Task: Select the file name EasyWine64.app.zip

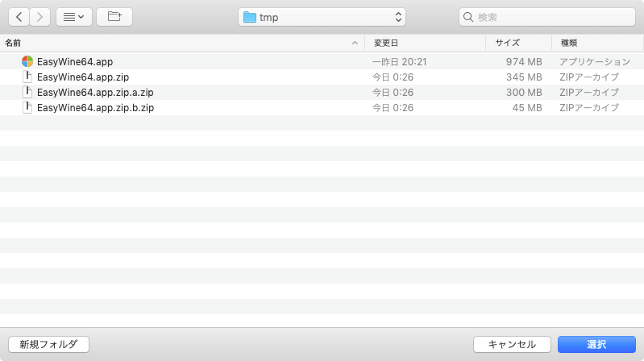Action: click(x=83, y=77)
